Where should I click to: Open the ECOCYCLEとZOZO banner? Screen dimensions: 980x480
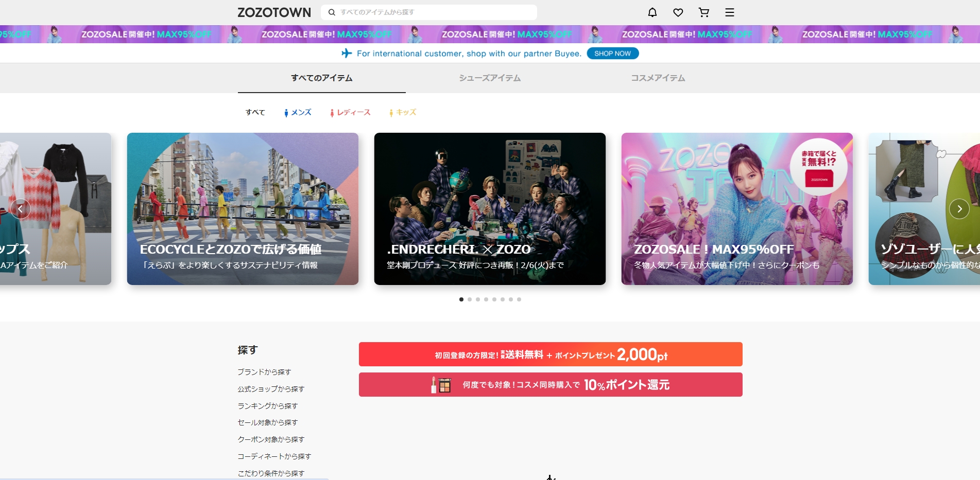pyautogui.click(x=243, y=209)
